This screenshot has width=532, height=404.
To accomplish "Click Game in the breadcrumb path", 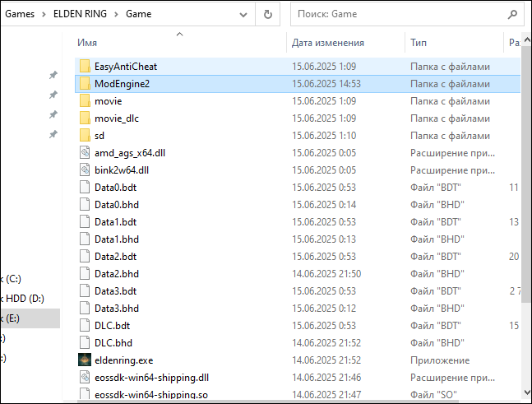I will click(138, 14).
